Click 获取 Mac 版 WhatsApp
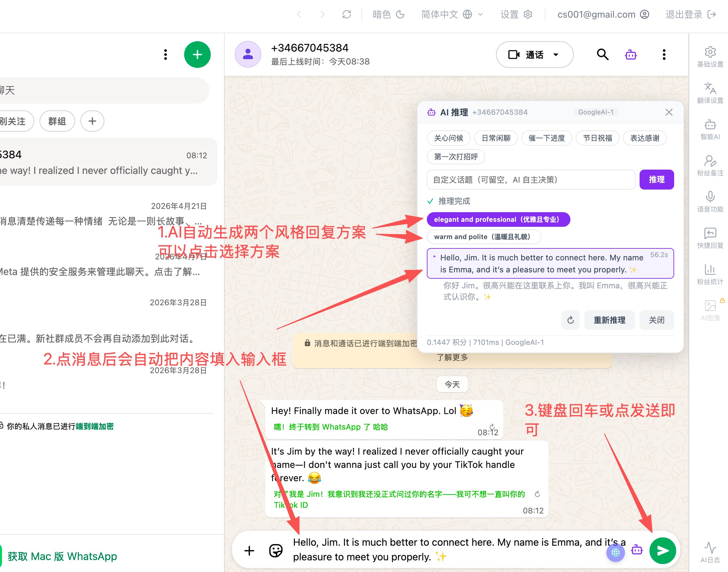This screenshot has width=728, height=572. point(62,556)
